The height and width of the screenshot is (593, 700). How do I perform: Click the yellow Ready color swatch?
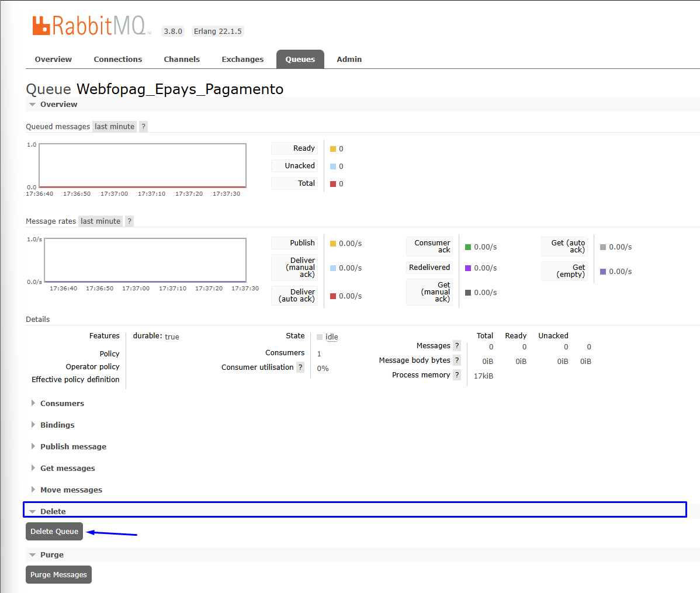[332, 149]
